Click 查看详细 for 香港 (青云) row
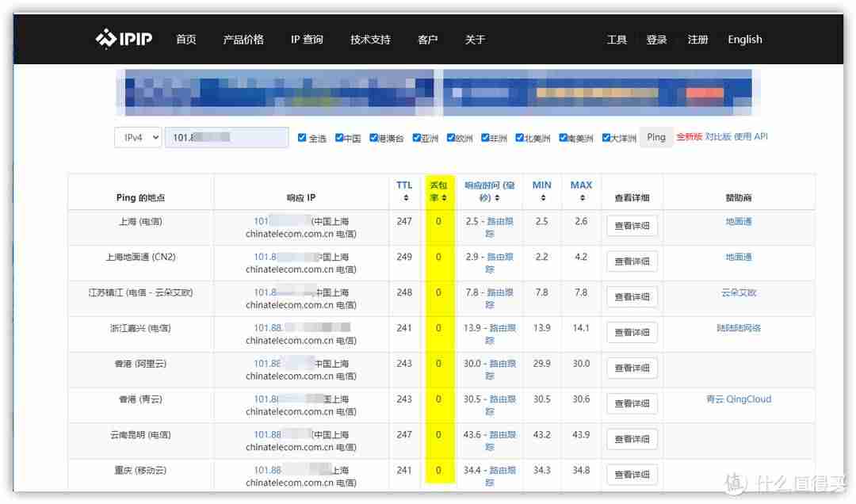This screenshot has width=856, height=504. tap(632, 403)
